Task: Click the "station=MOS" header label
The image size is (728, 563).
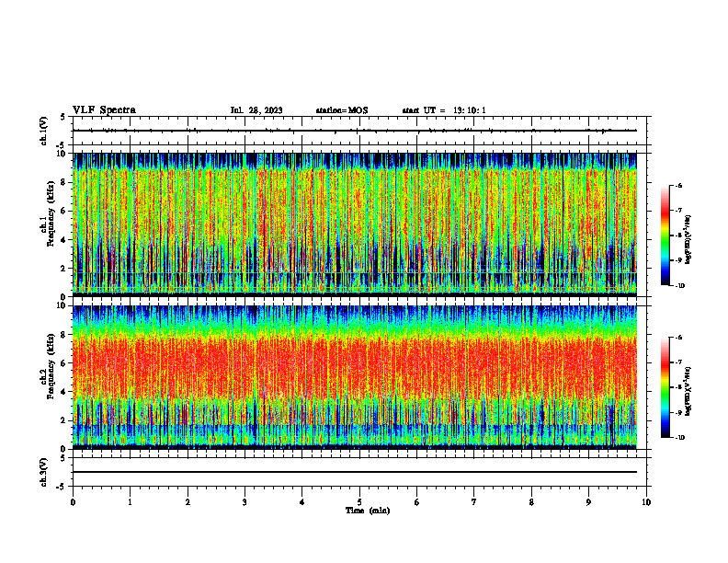Action: click(x=342, y=110)
